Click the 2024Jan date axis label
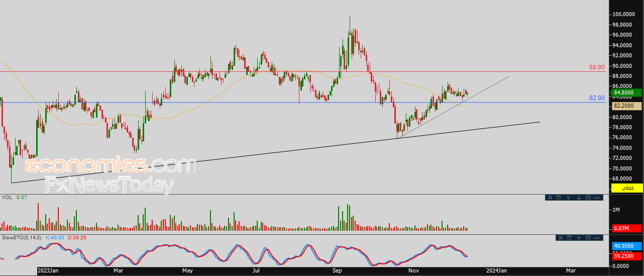The height and width of the screenshot is (276, 644). tap(497, 270)
